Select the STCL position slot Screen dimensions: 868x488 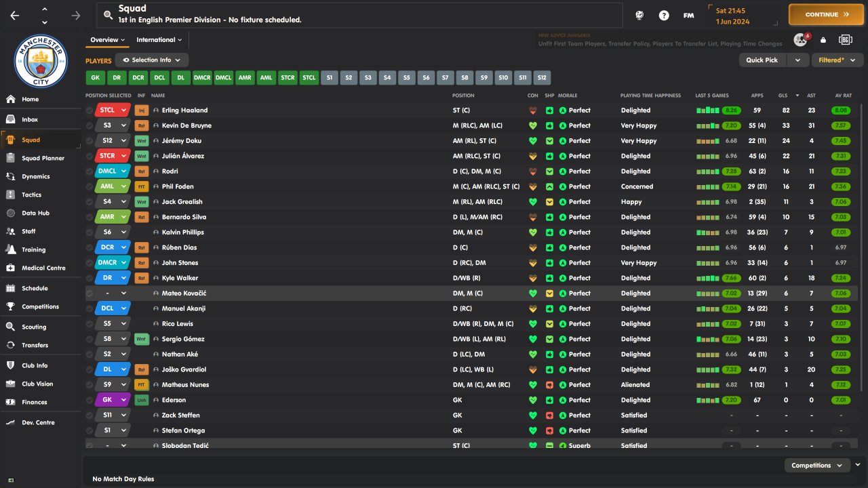pos(309,78)
